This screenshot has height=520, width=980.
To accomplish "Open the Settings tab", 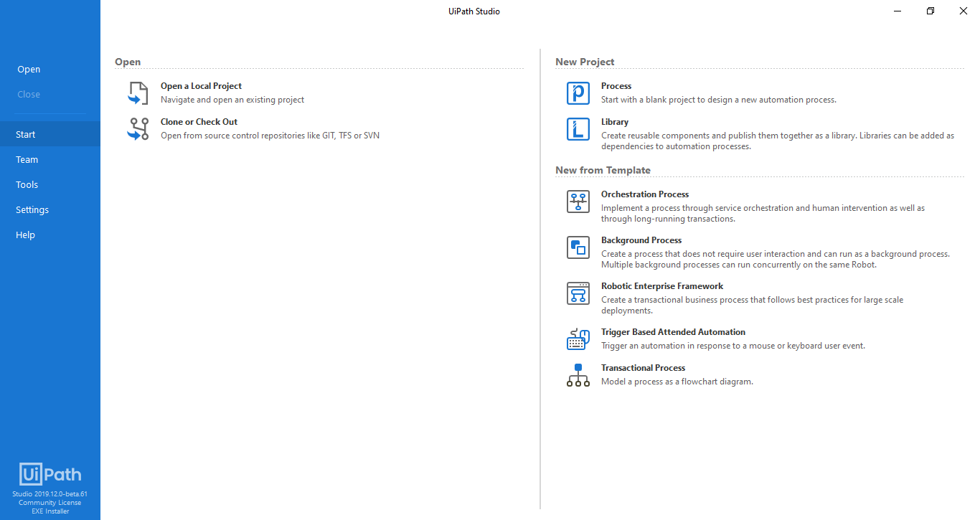I will pos(50,209).
